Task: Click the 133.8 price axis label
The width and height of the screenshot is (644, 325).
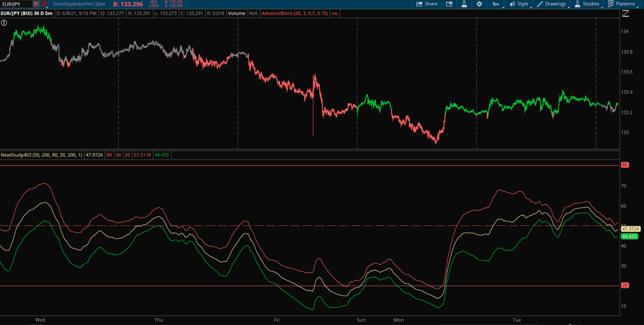Action: click(627, 52)
